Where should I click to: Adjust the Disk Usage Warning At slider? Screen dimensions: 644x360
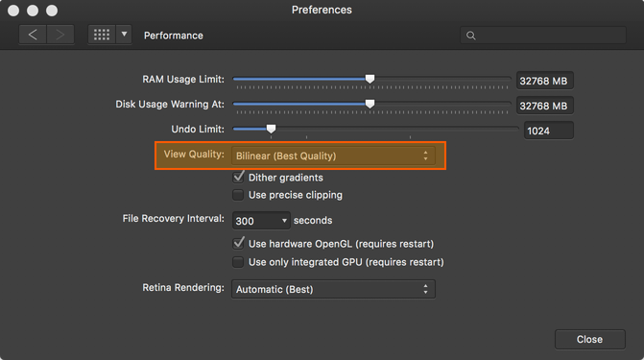point(370,104)
